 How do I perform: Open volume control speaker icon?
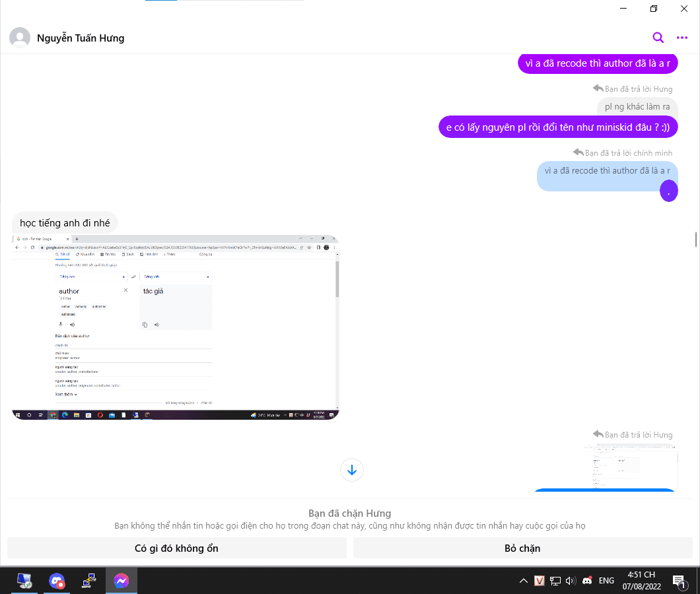pyautogui.click(x=571, y=581)
